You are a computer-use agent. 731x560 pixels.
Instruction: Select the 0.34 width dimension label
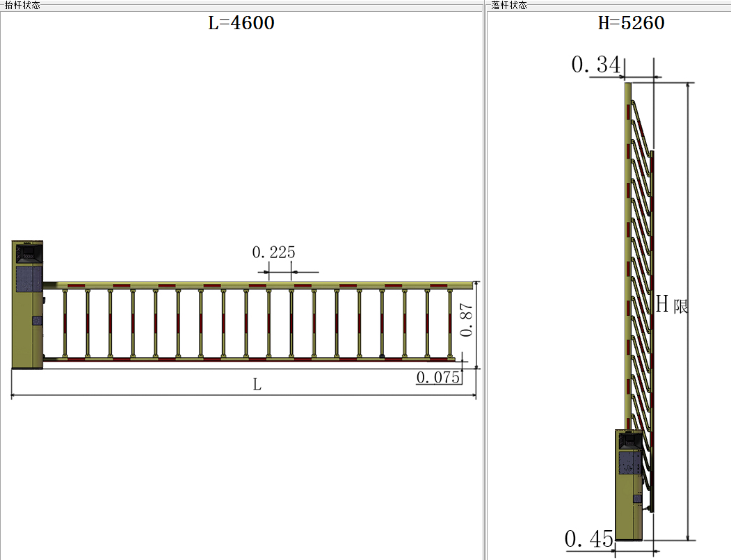point(595,65)
